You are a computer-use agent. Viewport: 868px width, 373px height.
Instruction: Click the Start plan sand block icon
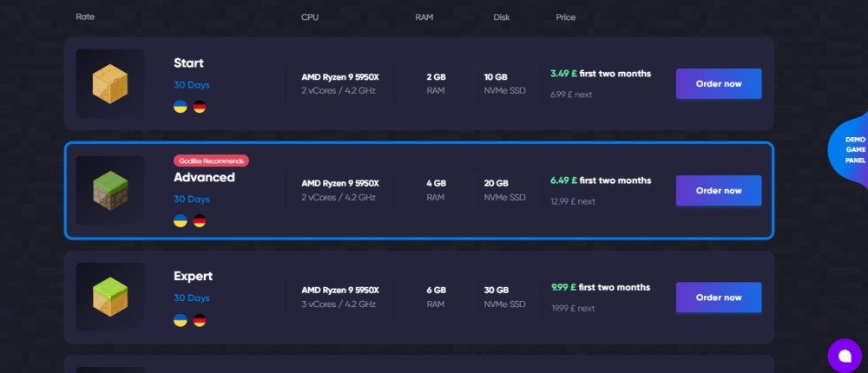[110, 83]
